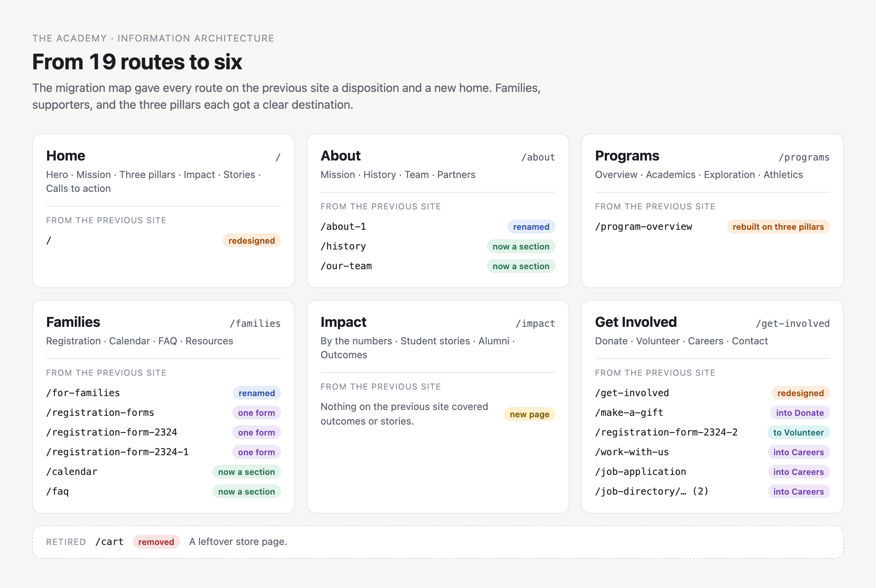Click the /registration-form-2324 route
The width and height of the screenshot is (876, 588).
(x=111, y=432)
